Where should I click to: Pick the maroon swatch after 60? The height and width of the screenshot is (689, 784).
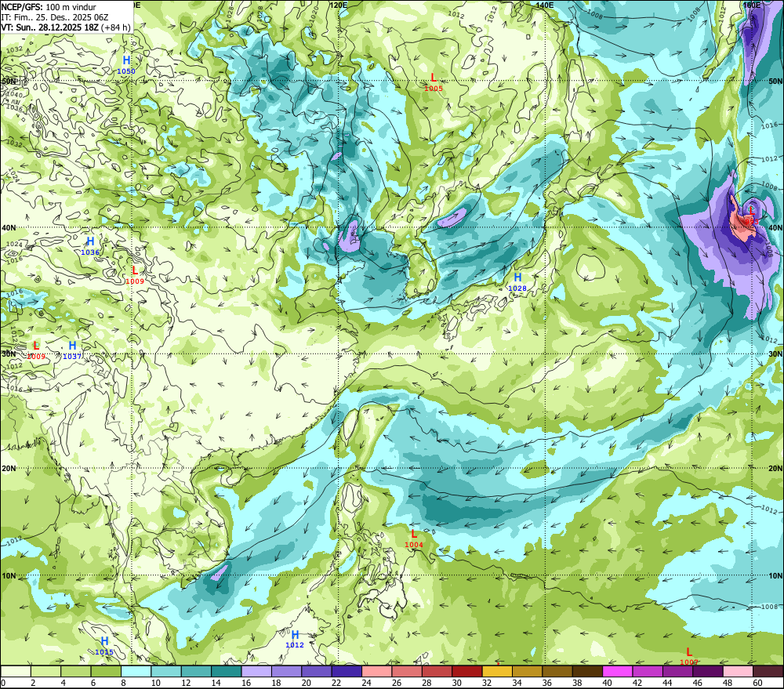click(x=768, y=671)
